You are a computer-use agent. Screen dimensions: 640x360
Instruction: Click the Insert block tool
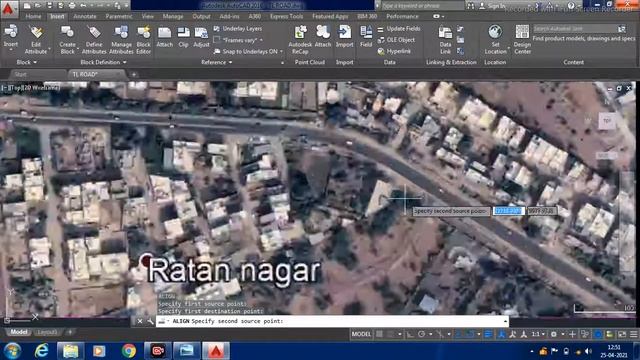point(11,36)
